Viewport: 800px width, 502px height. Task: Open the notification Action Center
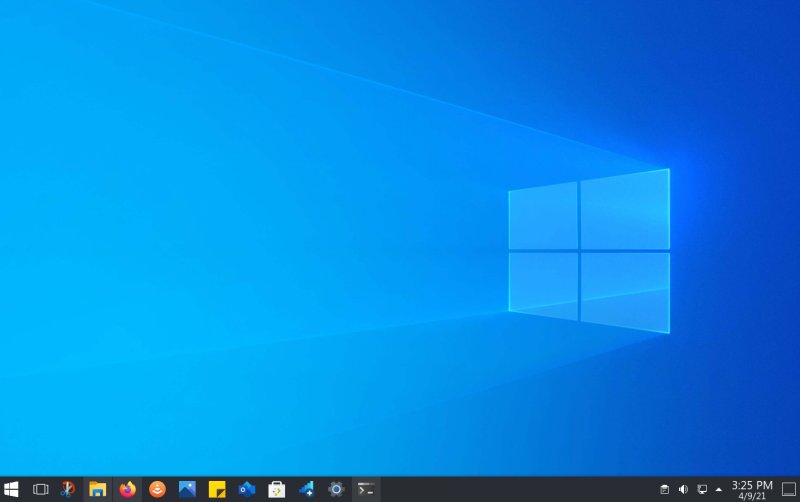tap(788, 489)
